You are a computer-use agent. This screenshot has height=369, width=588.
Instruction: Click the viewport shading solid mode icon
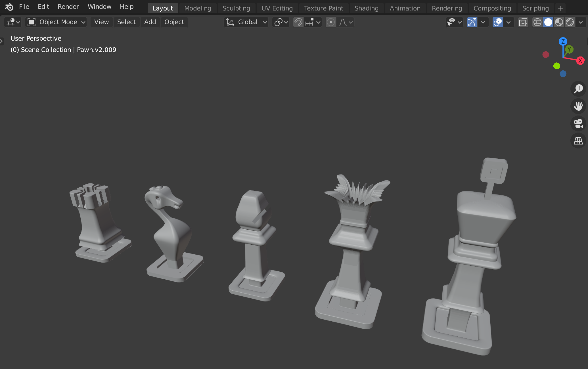coord(548,22)
